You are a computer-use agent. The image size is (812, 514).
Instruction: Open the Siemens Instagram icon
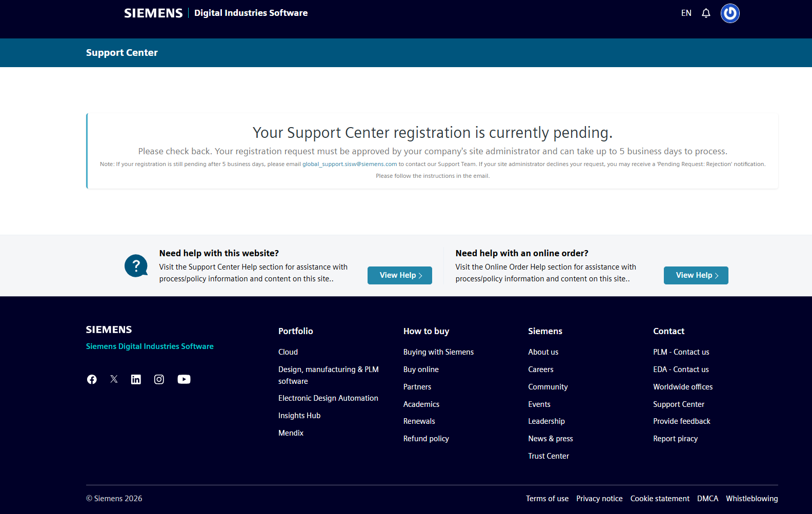coord(159,379)
